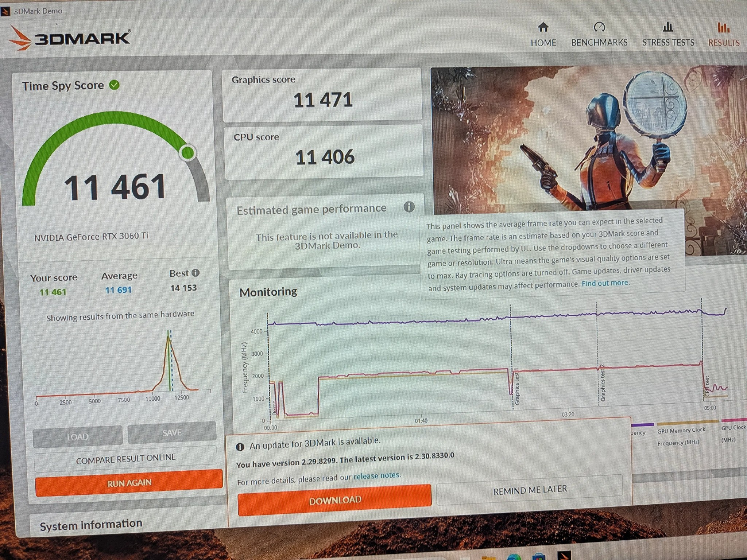Image resolution: width=747 pixels, height=560 pixels.
Task: Click the score distribution peak in the chart
Action: pos(169,337)
